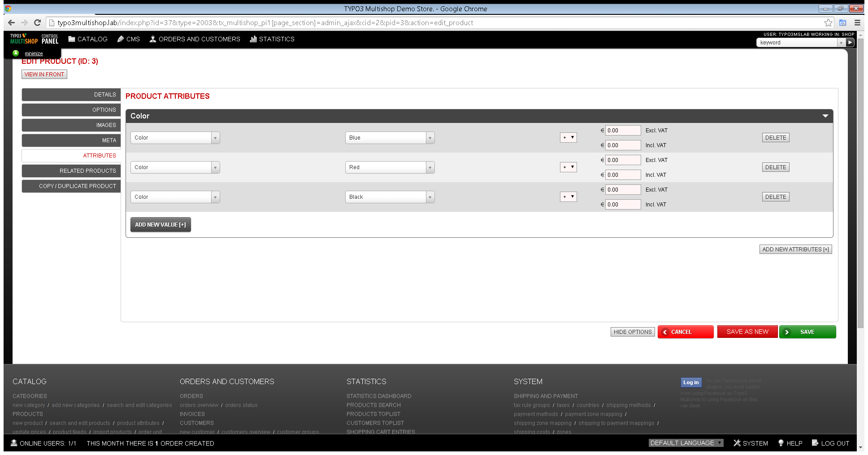Click the minimize link in the control panel

click(33, 53)
